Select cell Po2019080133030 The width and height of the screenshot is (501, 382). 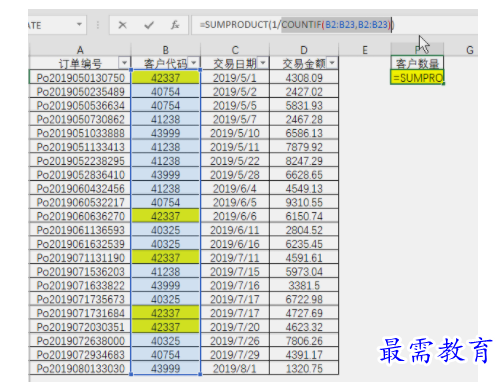click(80, 368)
